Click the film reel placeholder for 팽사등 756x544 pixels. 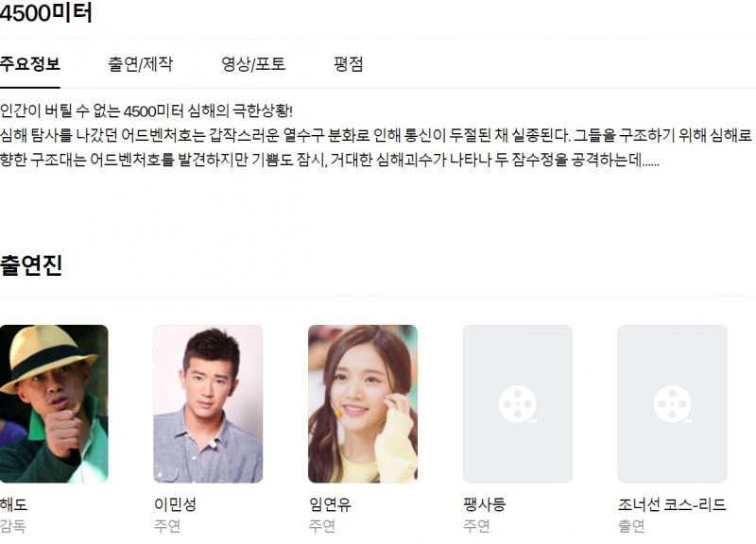coord(517,404)
